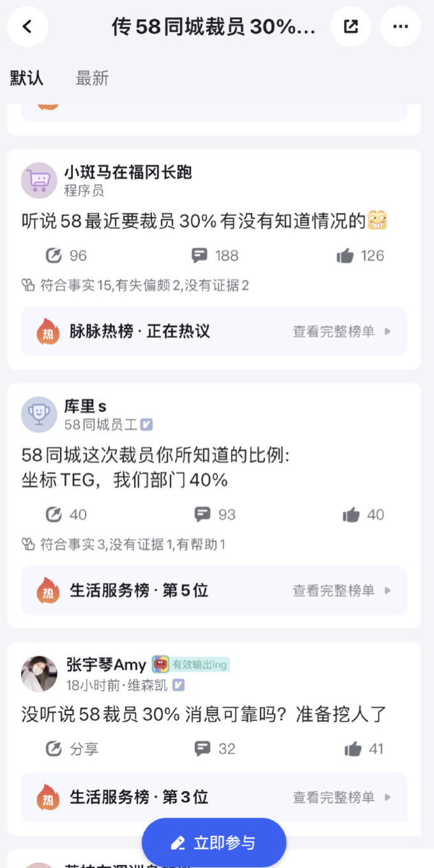Click the flame icon on 脉脉热榜 banner
Screen dimensions: 434x868
click(x=48, y=331)
